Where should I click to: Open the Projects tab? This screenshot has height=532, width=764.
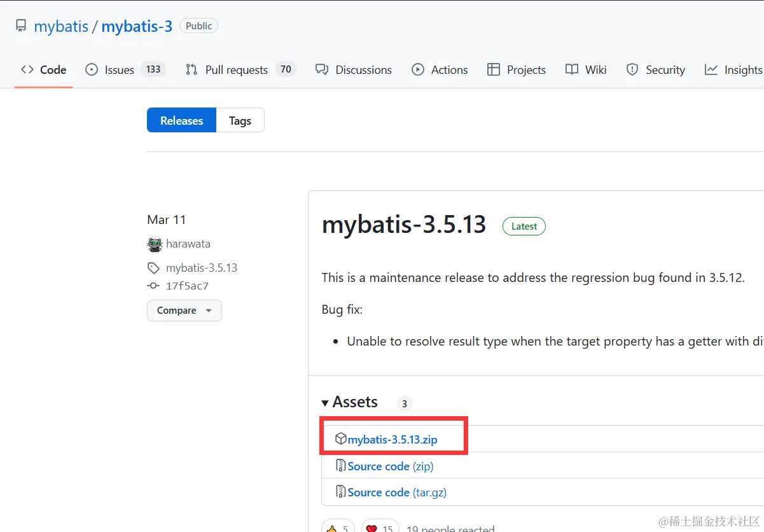pos(517,70)
